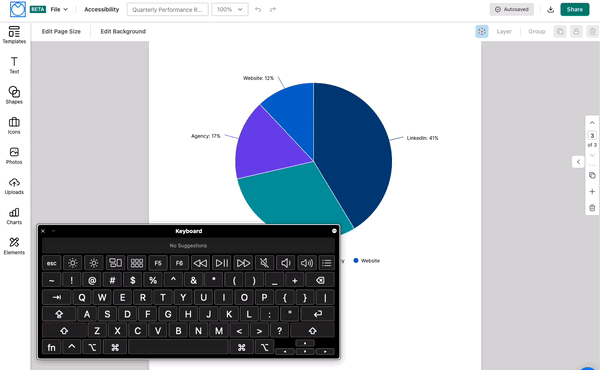Toggle right shift key on Keyboard

[312, 331]
